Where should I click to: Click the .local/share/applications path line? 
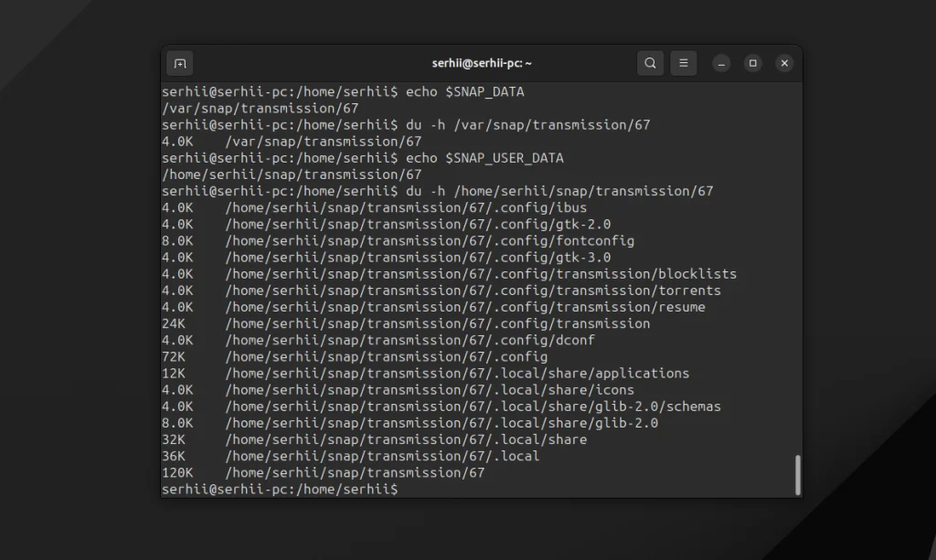click(457, 373)
